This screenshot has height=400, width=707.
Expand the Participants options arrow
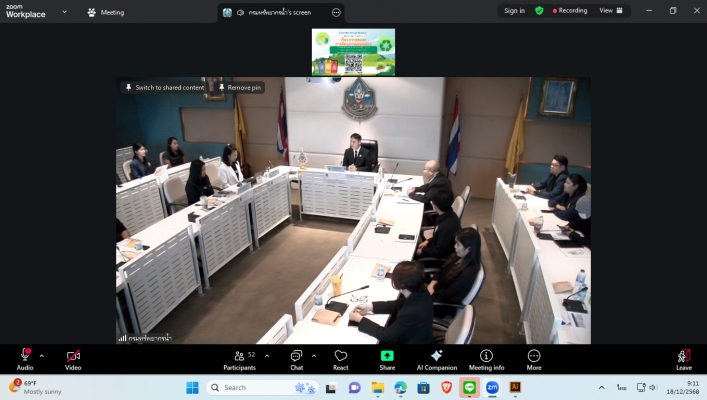pos(267,355)
